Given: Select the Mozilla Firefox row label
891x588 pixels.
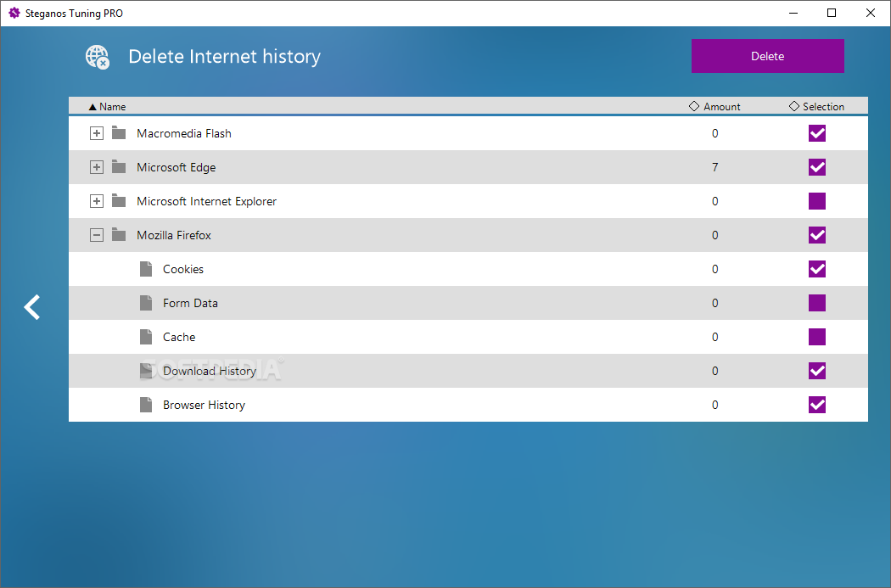Looking at the screenshot, I should 174,235.
